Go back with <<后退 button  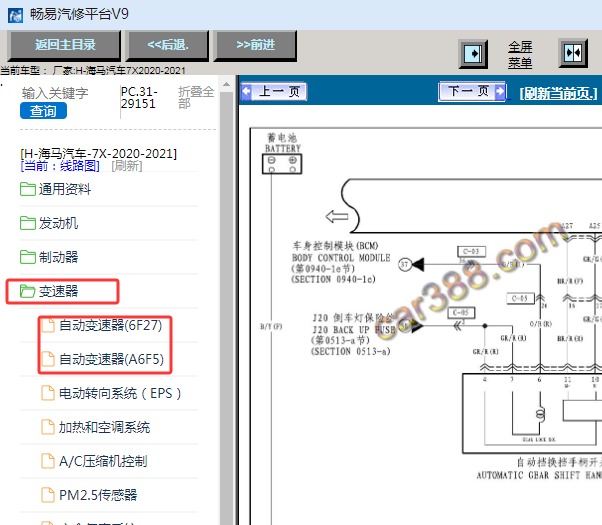168,45
